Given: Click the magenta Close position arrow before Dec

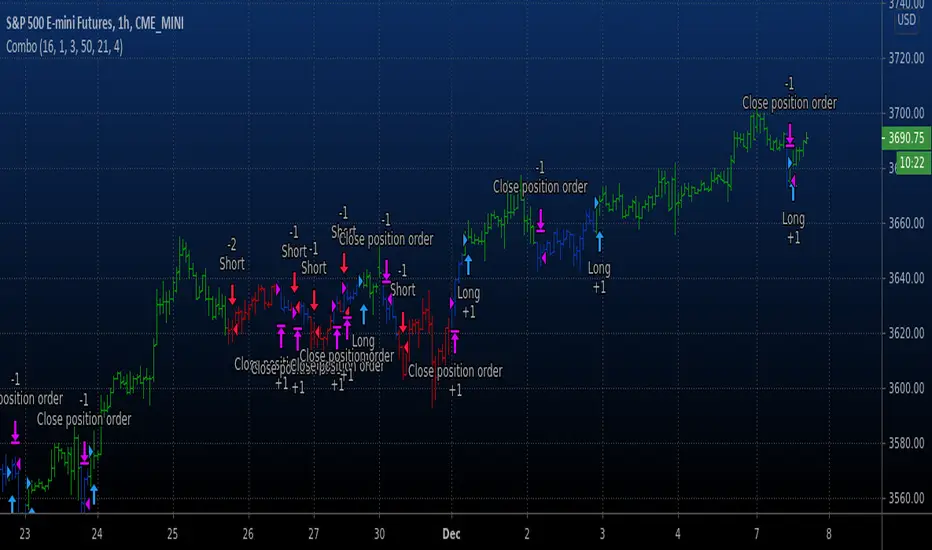Looking at the screenshot, I should 455,341.
